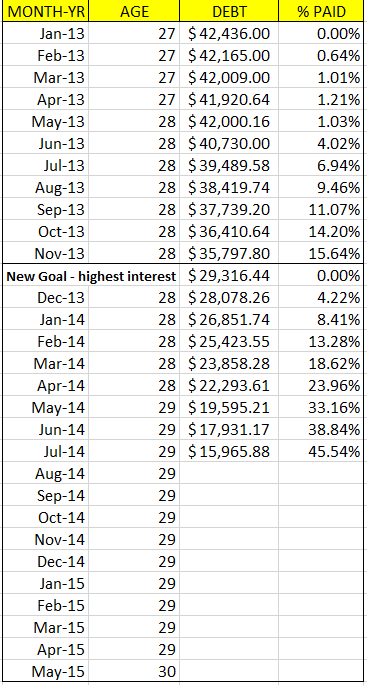Select the 23.96% paid cell
Screen dimensions: 367x685
click(321, 385)
